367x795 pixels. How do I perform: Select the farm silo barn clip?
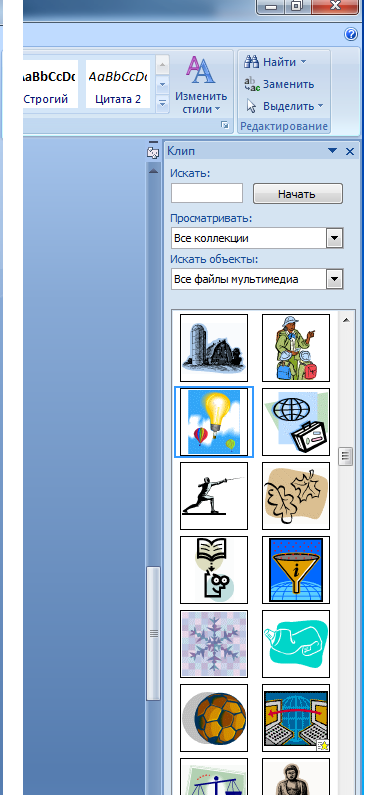214,348
